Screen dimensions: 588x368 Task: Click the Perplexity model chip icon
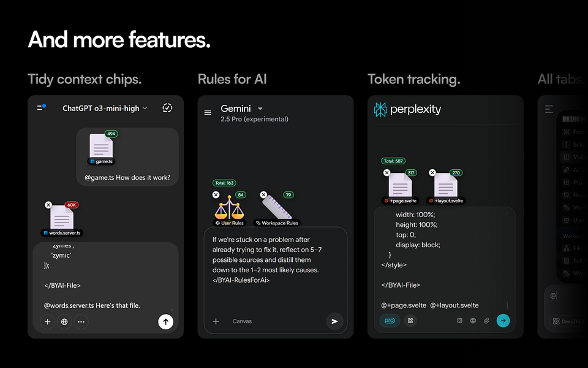(460, 321)
